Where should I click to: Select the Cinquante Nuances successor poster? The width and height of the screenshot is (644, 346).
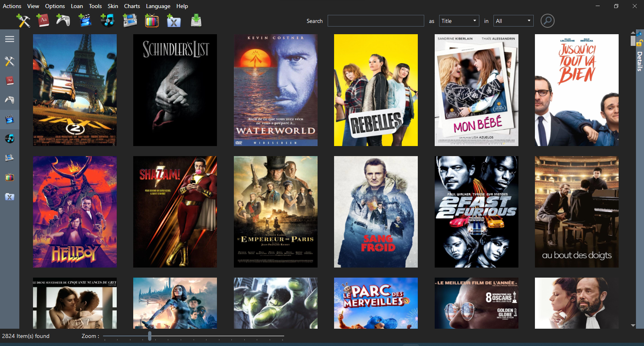75,303
